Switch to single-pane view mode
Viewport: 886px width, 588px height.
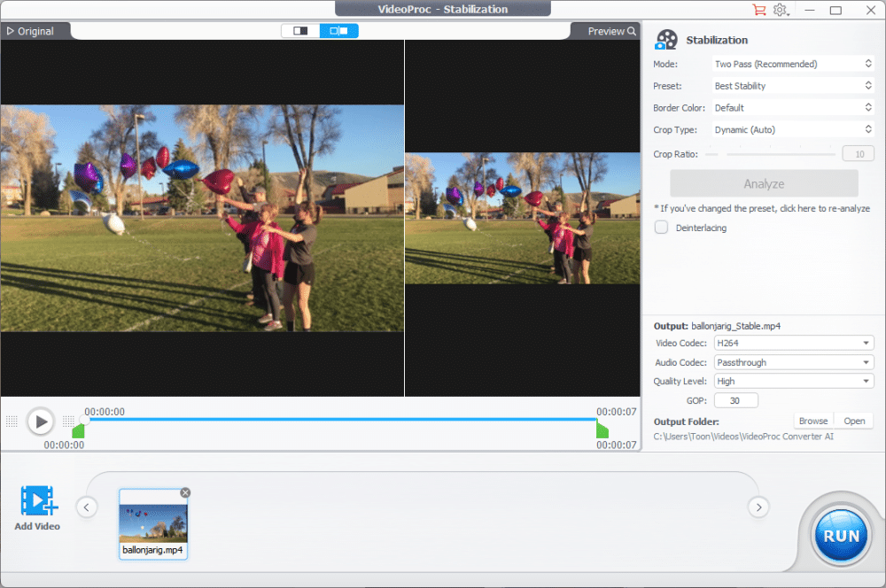click(300, 30)
